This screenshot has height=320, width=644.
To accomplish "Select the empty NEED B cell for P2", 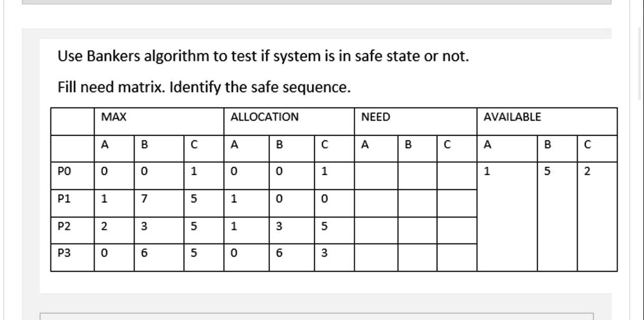I will 417,231.
